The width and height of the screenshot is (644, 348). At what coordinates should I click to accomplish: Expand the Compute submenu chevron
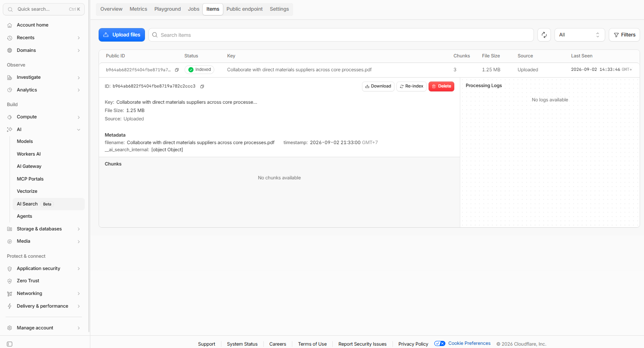click(79, 117)
